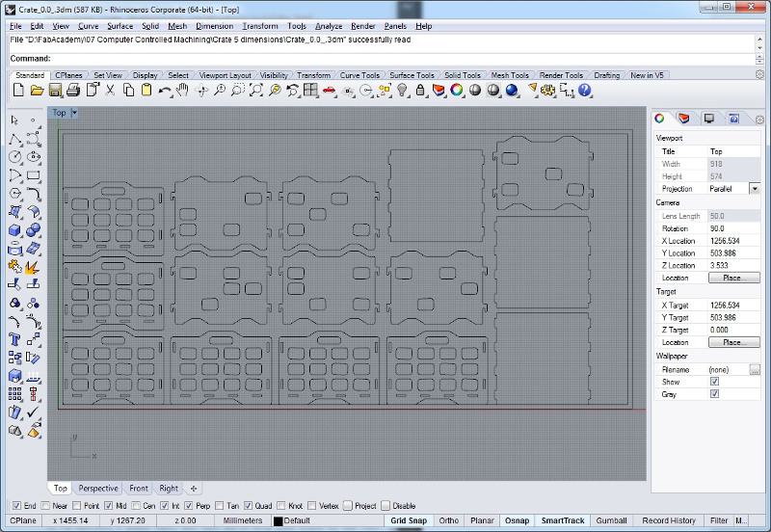The width and height of the screenshot is (771, 532).
Task: Click the viewport Title field value Top
Action: [733, 151]
